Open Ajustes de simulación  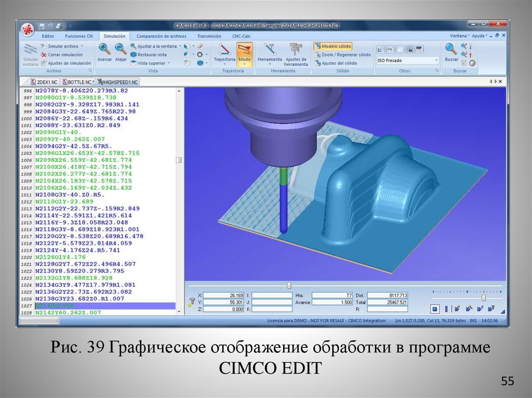click(x=66, y=63)
